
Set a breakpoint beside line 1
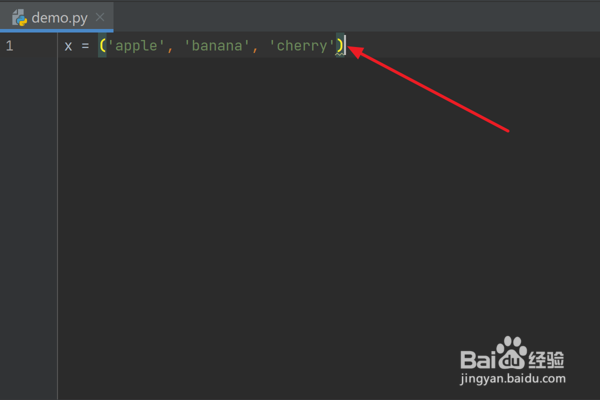(36, 46)
